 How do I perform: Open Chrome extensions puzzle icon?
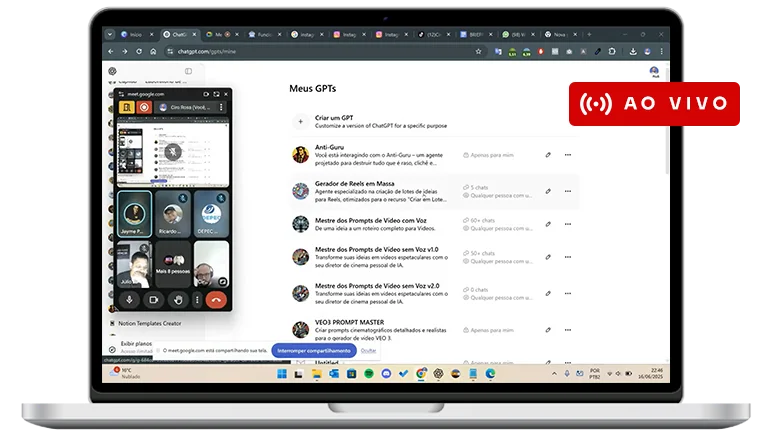point(612,51)
